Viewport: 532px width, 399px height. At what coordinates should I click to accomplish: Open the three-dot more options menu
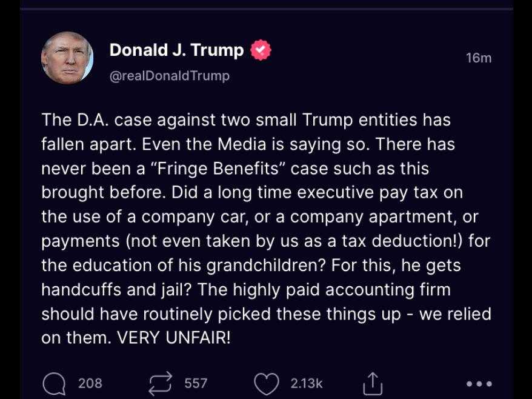479,383
